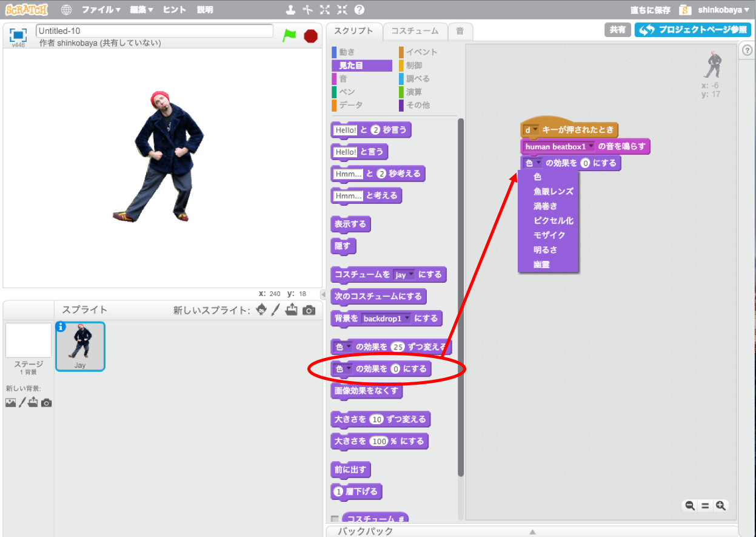Image resolution: width=756 pixels, height=537 pixels.
Task: Open costume dropdown showing jay
Action: click(x=404, y=275)
